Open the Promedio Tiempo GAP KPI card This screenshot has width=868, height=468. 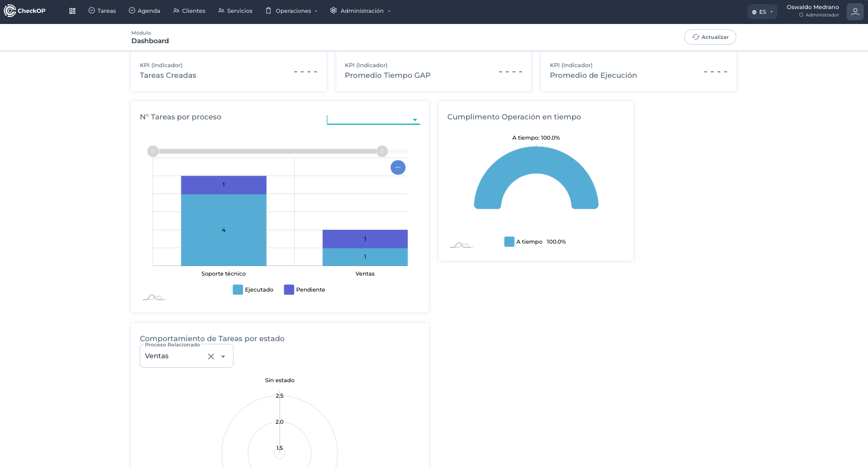tap(433, 71)
